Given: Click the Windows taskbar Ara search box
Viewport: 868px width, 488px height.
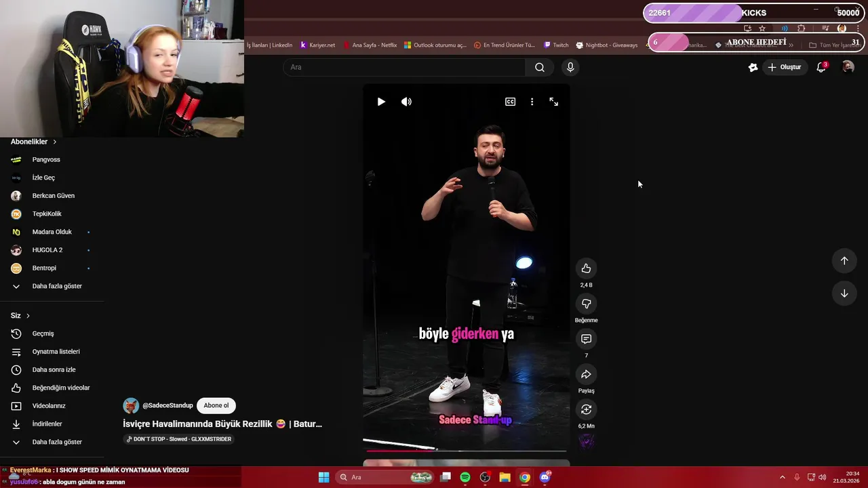Looking at the screenshot, I should 384,477.
